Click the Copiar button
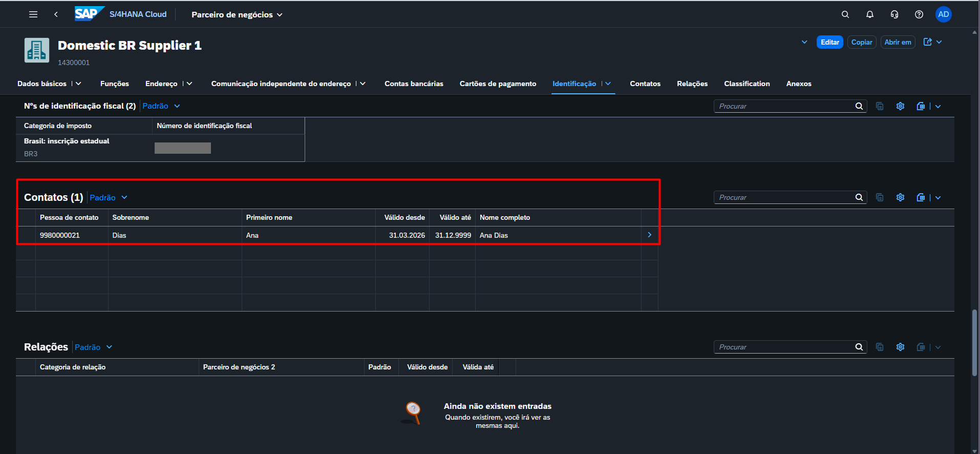The image size is (980, 454). pos(862,42)
